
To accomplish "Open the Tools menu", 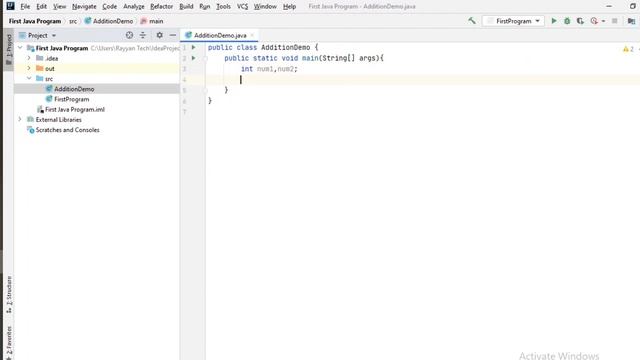I will coord(223,7).
